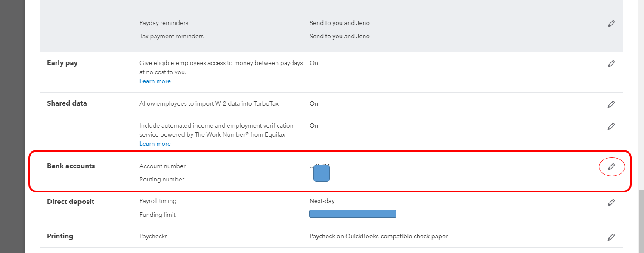Click the redacted Funding limit value
The image size is (644, 253).
pyautogui.click(x=353, y=213)
